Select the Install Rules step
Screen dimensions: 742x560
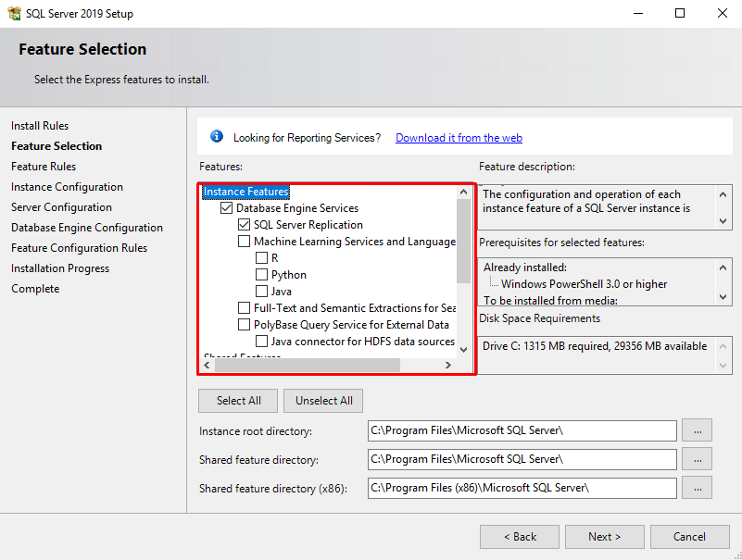(40, 126)
